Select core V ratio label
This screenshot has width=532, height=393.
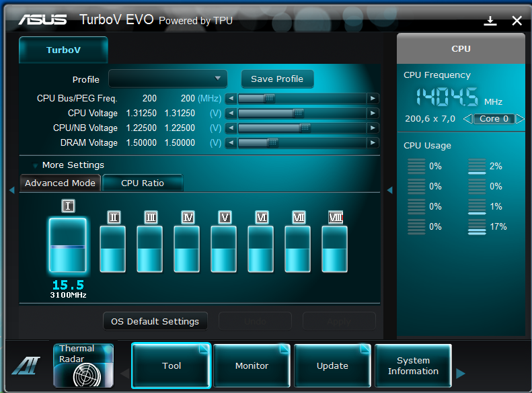(x=225, y=217)
